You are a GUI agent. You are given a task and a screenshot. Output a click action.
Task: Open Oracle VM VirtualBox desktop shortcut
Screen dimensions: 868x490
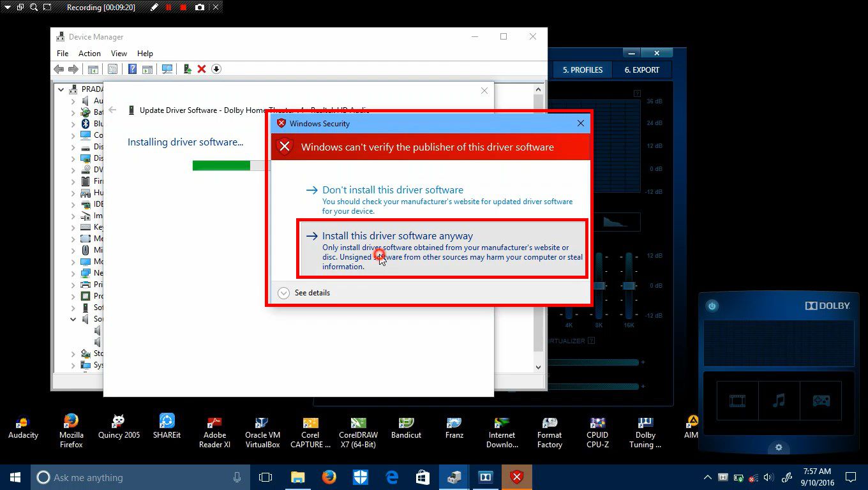click(262, 431)
